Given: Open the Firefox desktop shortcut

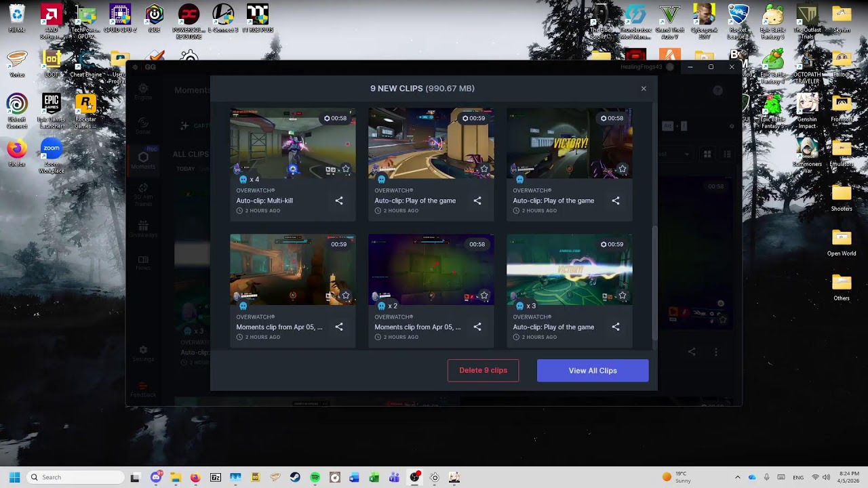Looking at the screenshot, I should [17, 153].
